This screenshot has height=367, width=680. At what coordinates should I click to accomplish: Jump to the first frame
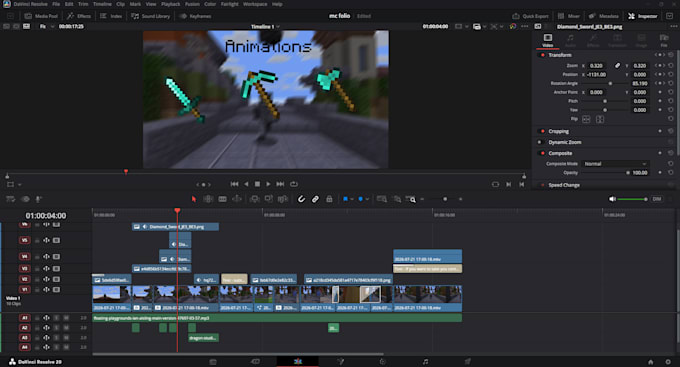pyautogui.click(x=234, y=184)
